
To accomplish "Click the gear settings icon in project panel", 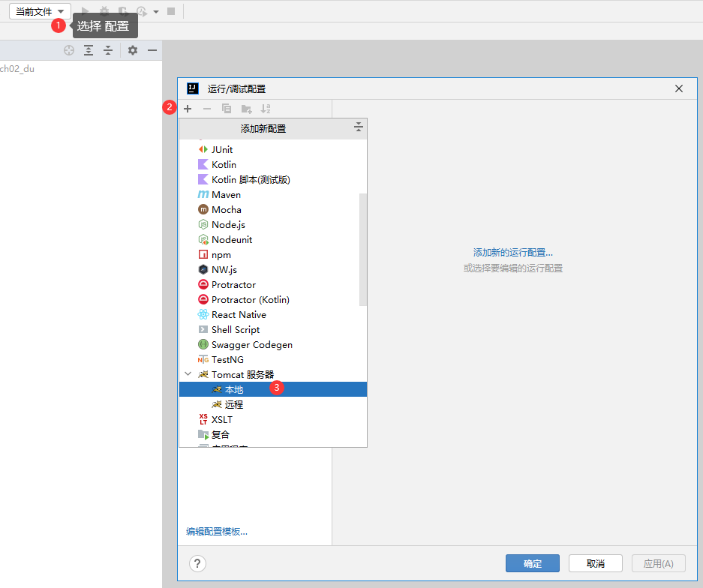I will tap(133, 50).
